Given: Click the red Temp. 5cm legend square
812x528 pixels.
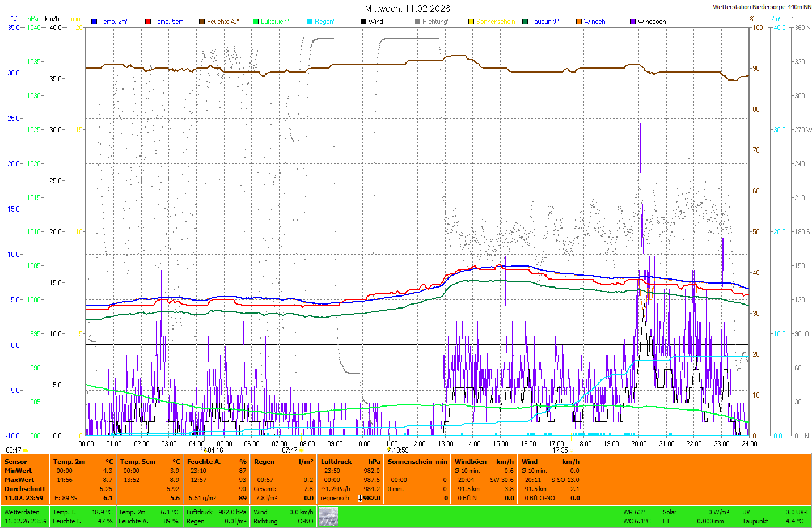Looking at the screenshot, I should point(148,22).
